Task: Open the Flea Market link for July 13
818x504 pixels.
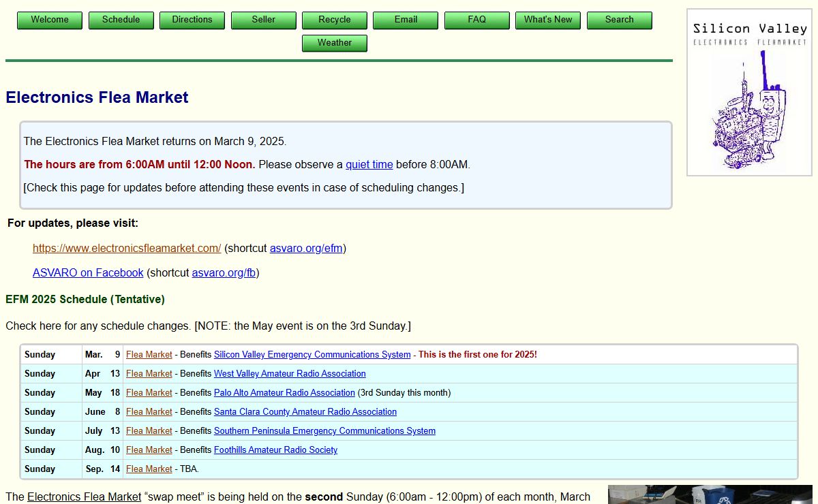Action: click(x=149, y=431)
